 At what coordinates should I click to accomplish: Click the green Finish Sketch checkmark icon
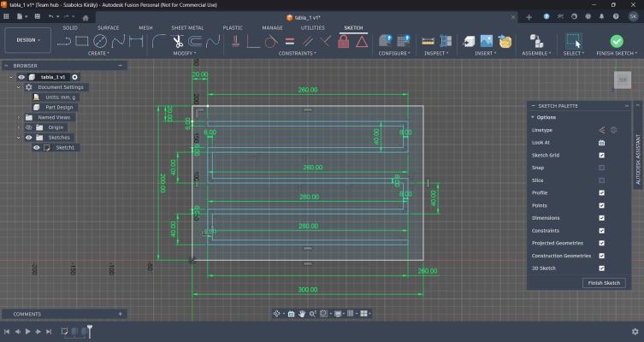coord(617,40)
